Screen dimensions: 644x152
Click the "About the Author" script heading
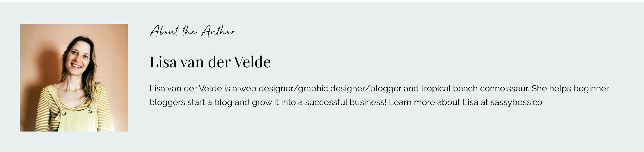tap(192, 31)
